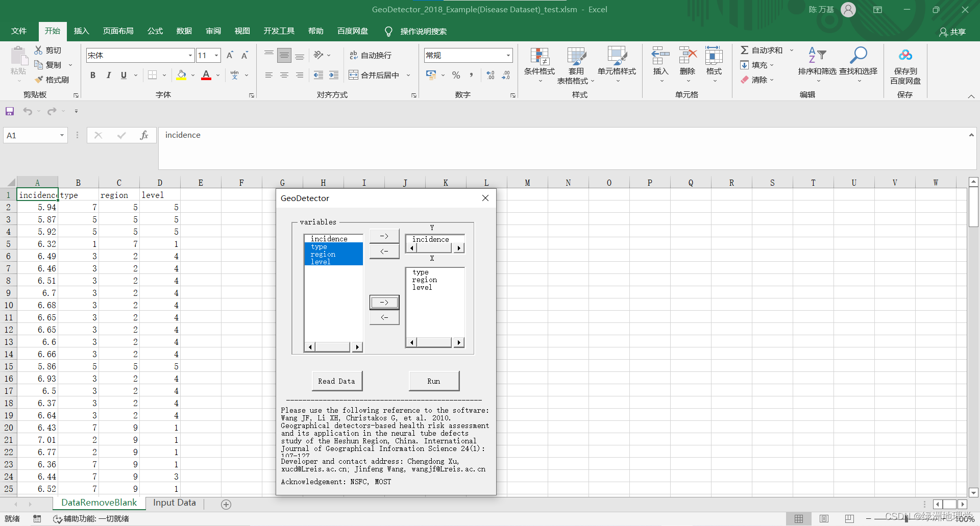Open table format styles 套用表格格式
This screenshot has width=980, height=526.
click(x=576, y=65)
